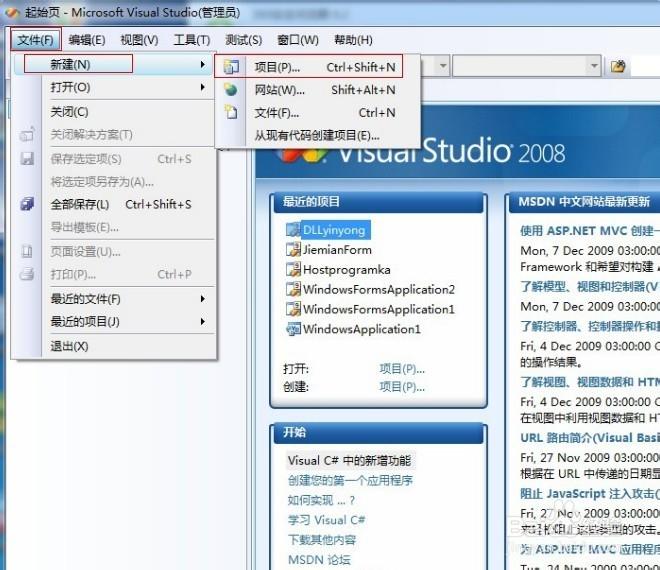660x570 pixels.
Task: Click the new project icon in submenu
Action: coord(231,67)
